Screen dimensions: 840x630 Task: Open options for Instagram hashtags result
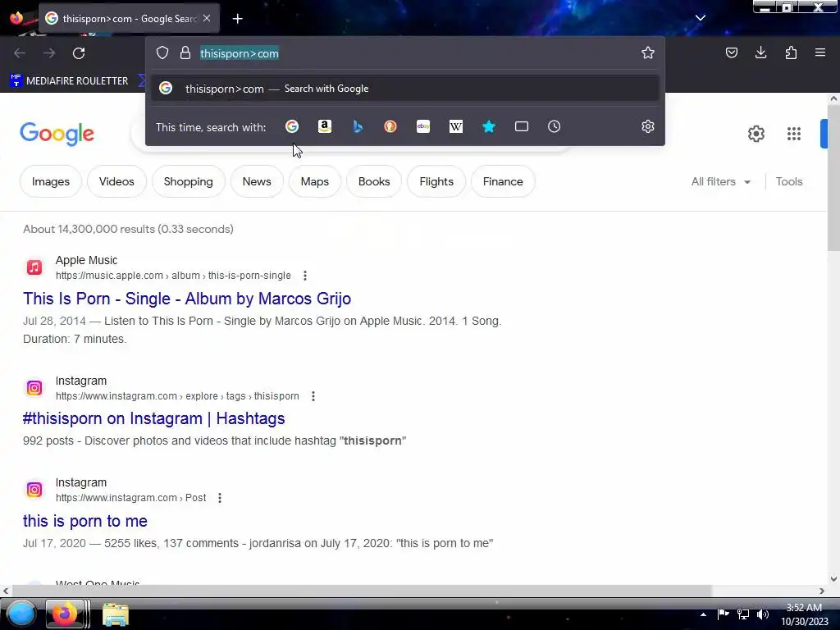[x=313, y=396]
